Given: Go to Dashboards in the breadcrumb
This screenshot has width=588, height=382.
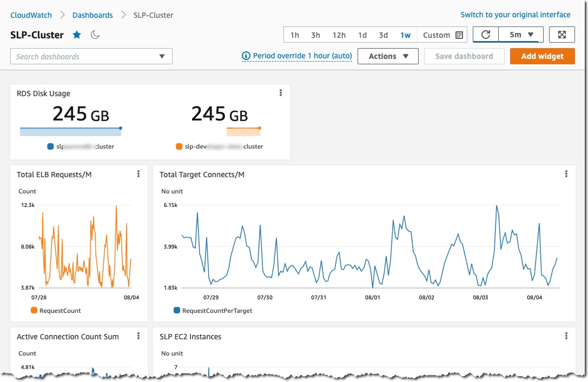Looking at the screenshot, I should 93,15.
